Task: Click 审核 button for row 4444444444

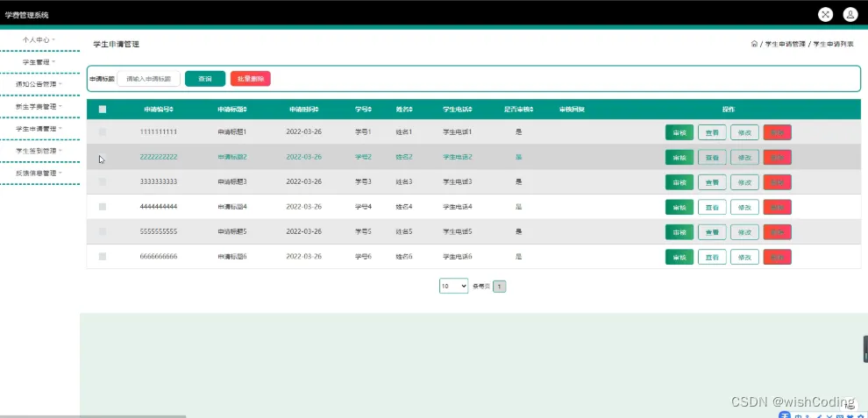Action: [679, 207]
